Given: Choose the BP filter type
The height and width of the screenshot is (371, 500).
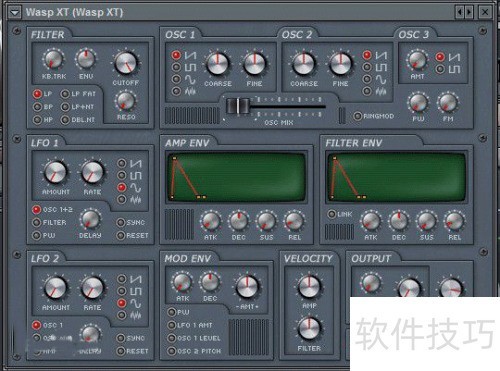Looking at the screenshot, I should click(x=37, y=107).
